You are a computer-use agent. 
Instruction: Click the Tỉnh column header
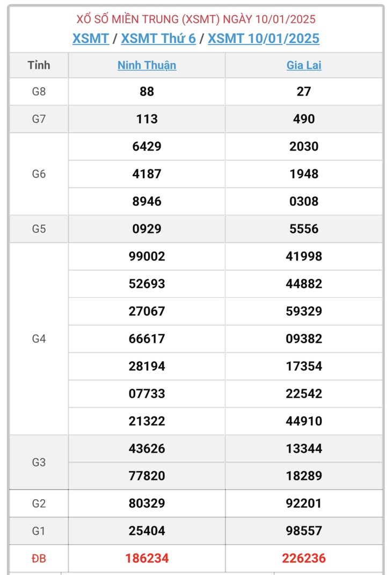(x=39, y=65)
